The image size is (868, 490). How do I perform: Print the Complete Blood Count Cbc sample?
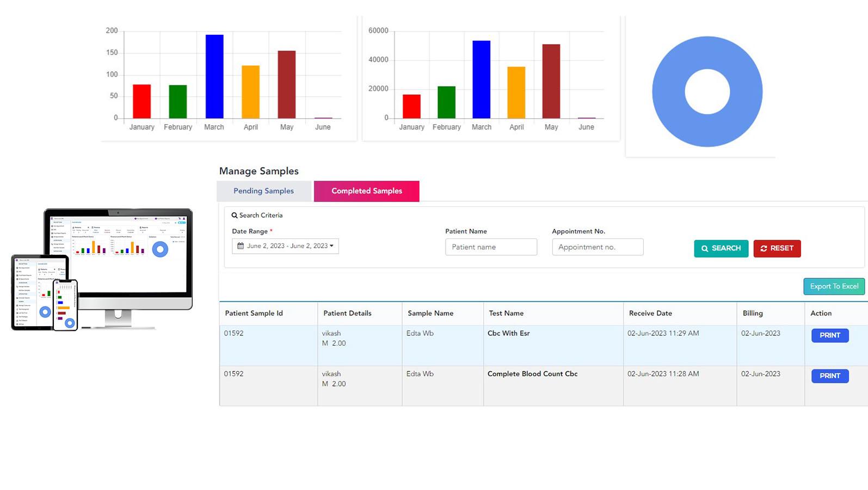tap(829, 376)
